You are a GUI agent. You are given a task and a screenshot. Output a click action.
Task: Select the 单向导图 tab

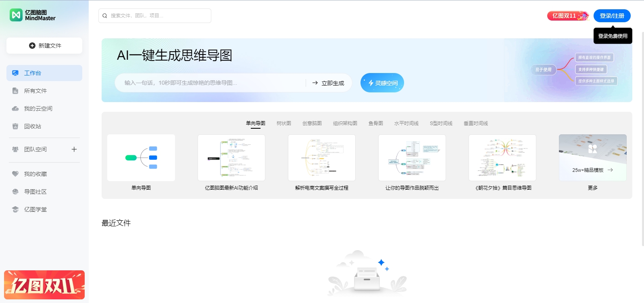point(256,123)
